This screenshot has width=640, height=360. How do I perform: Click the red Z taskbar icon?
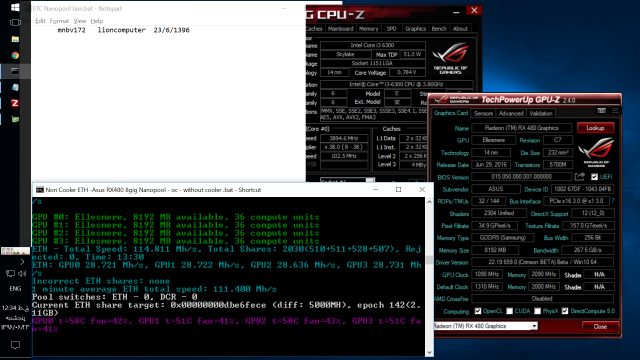pos(15,103)
